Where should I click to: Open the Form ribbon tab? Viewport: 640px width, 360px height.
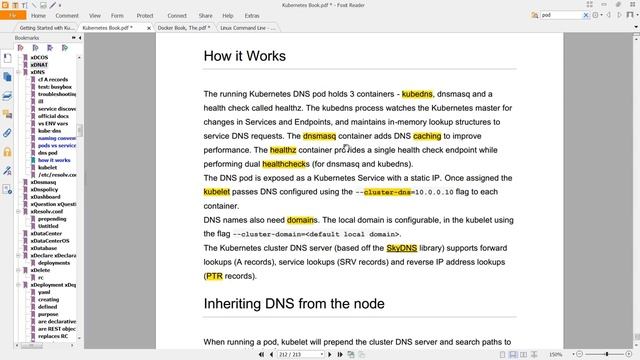pyautogui.click(x=117, y=16)
